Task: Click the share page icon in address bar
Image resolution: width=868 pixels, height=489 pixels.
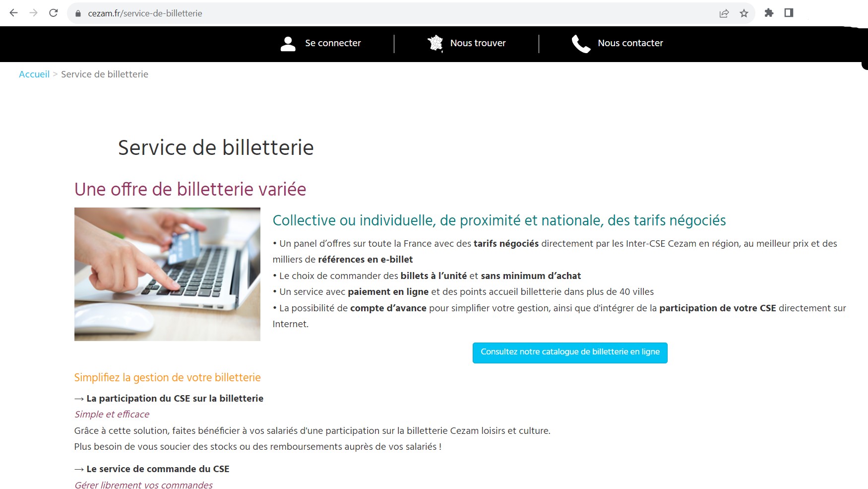Action: [724, 13]
